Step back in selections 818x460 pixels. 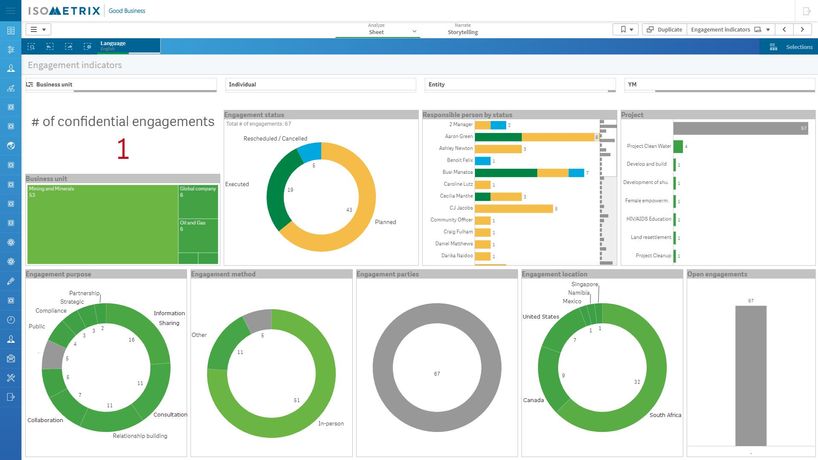pyautogui.click(x=50, y=46)
